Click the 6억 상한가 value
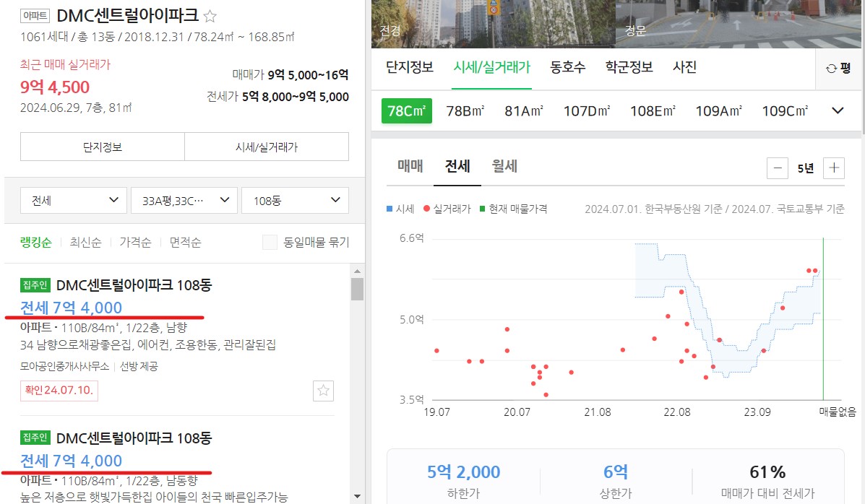Image resolution: width=865 pixels, height=504 pixels. [616, 472]
